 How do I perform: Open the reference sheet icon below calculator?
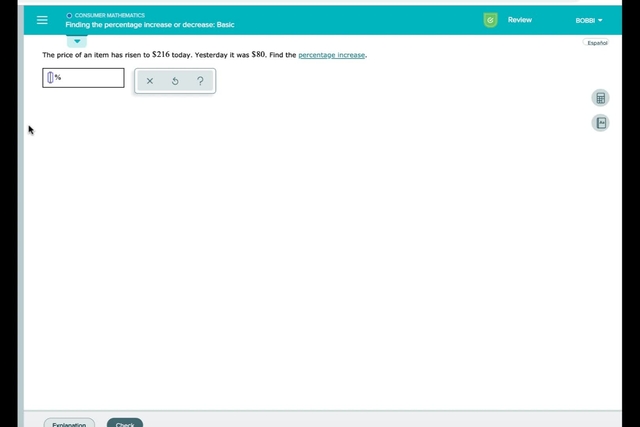pos(600,122)
